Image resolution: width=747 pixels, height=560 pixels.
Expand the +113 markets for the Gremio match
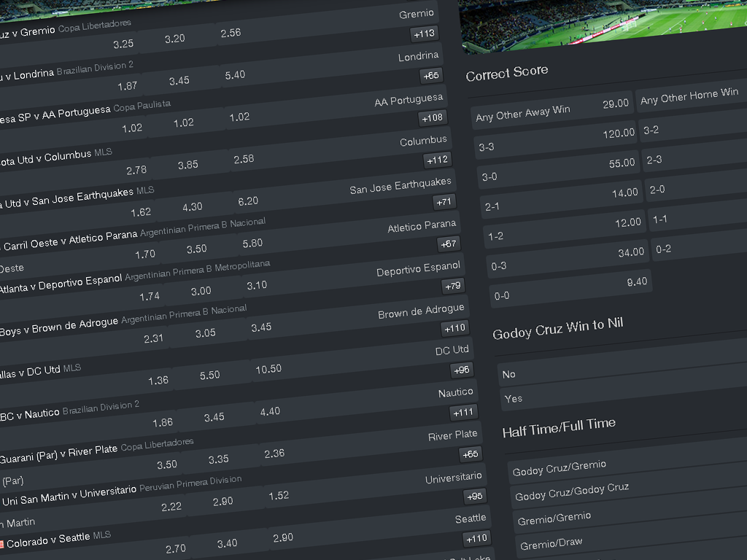click(424, 33)
